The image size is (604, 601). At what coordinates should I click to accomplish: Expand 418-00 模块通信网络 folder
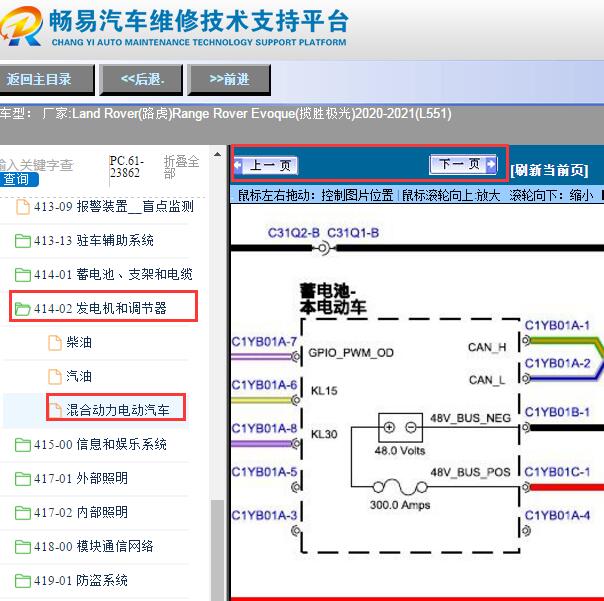tap(93, 546)
